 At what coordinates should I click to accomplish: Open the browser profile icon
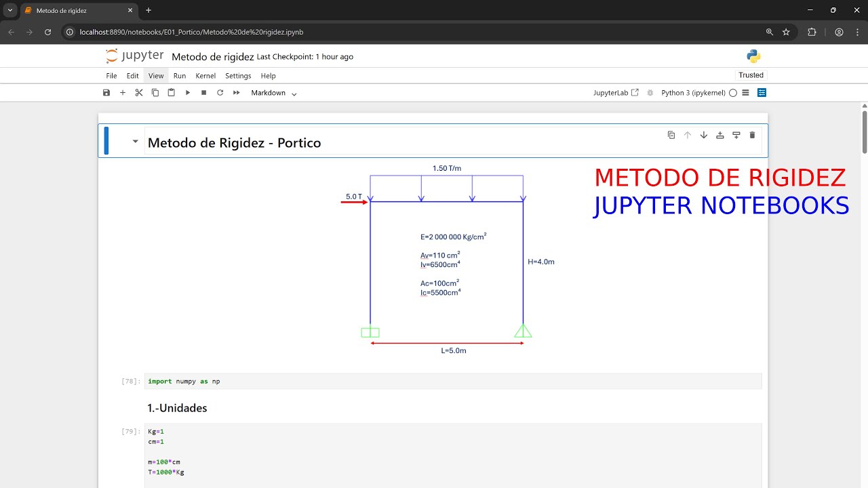[839, 32]
